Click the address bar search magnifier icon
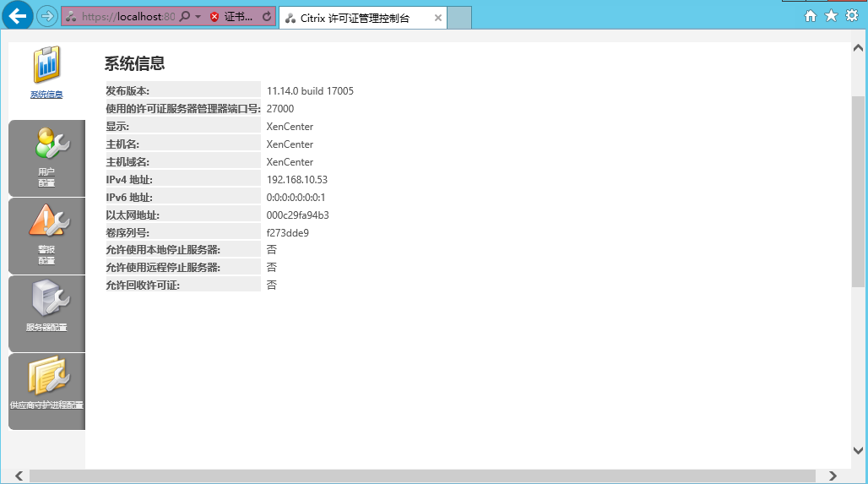868x484 pixels. click(x=185, y=17)
